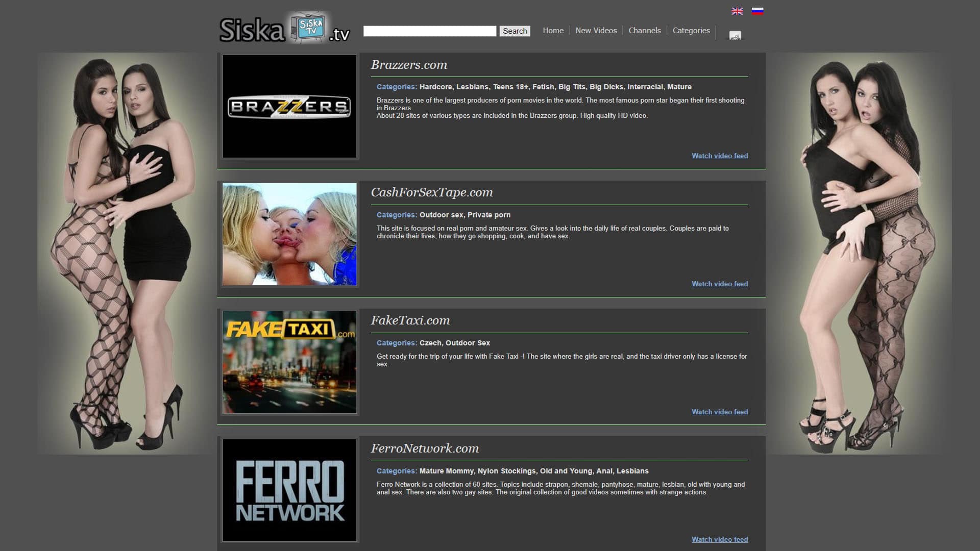Click Watch video feed for FakeTaxi.com
Viewport: 980px width, 551px height.
(x=720, y=412)
